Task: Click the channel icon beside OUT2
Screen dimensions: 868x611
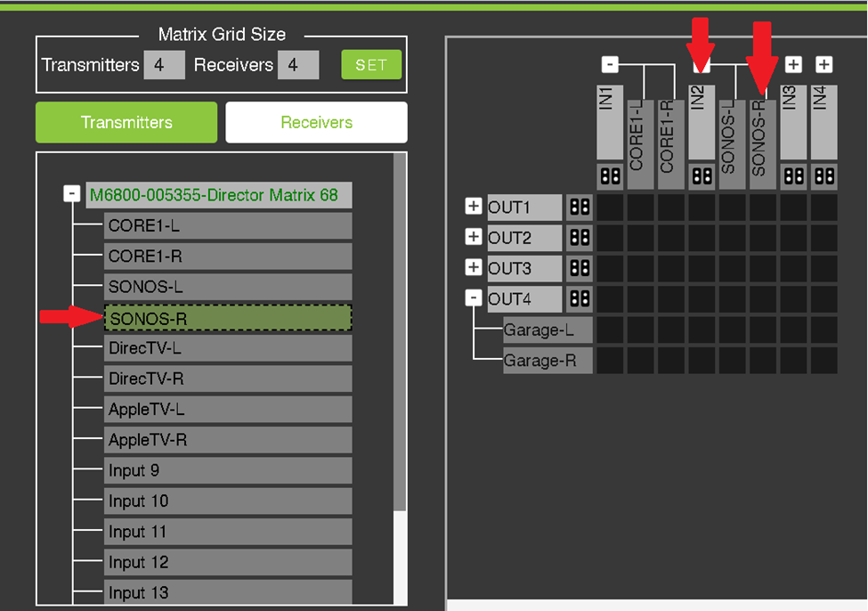Action: pyautogui.click(x=579, y=238)
